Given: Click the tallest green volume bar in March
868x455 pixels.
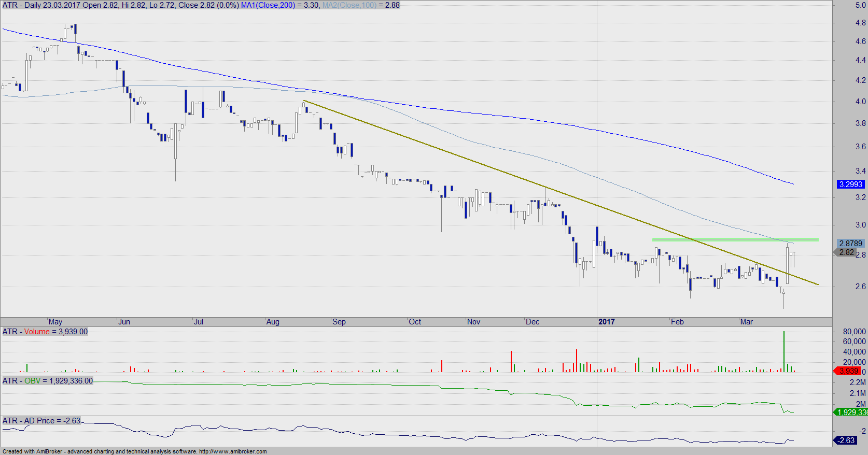Looking at the screenshot, I should 784,352.
